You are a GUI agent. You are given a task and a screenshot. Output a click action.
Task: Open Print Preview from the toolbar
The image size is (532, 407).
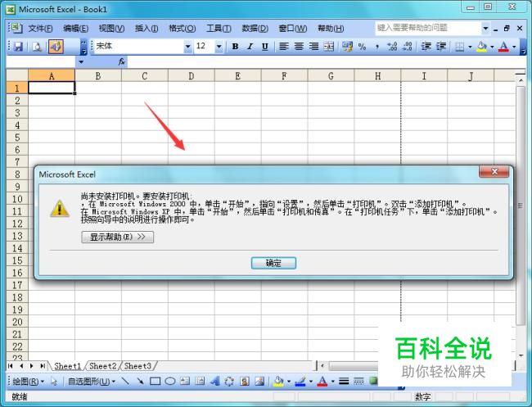point(37,47)
